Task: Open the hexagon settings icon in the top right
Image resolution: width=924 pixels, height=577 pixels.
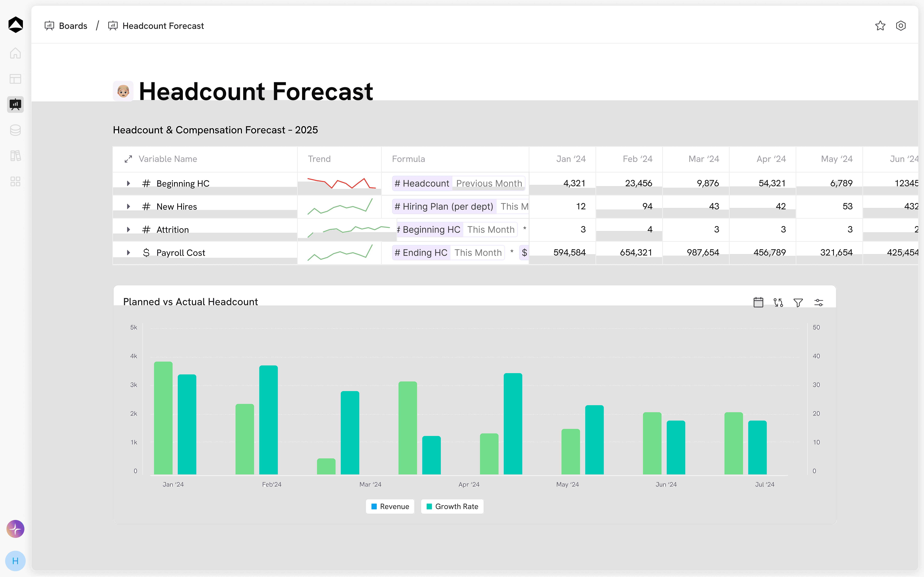Action: click(x=901, y=26)
